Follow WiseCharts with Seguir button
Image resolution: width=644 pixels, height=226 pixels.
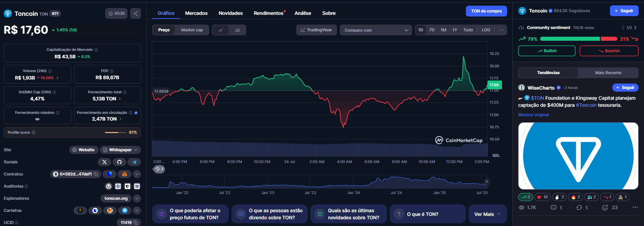(x=625, y=88)
